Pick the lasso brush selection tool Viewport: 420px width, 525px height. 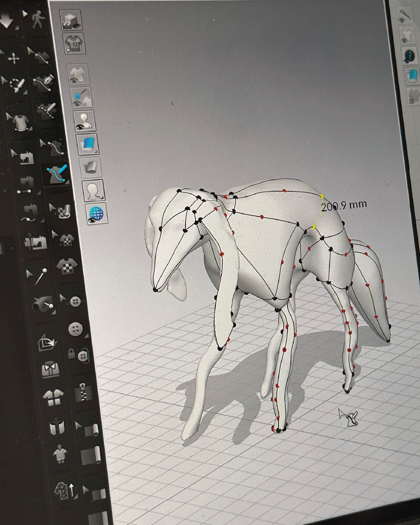click(x=16, y=84)
